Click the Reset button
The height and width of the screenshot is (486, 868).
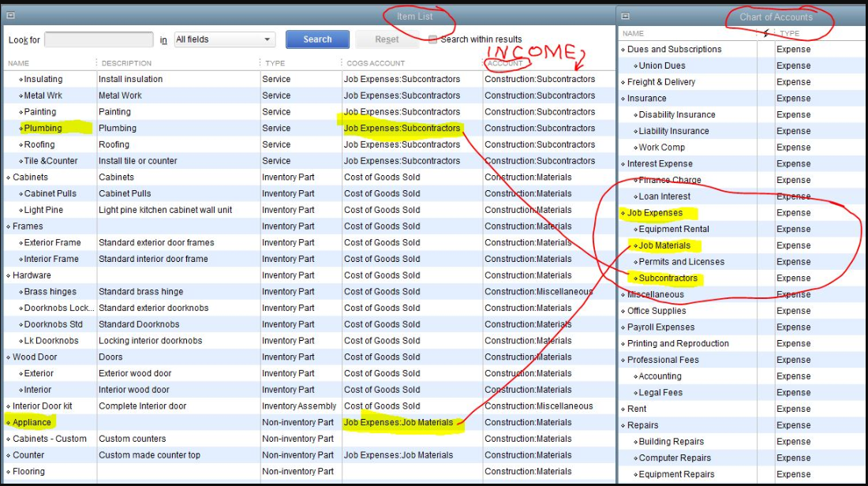pyautogui.click(x=388, y=39)
